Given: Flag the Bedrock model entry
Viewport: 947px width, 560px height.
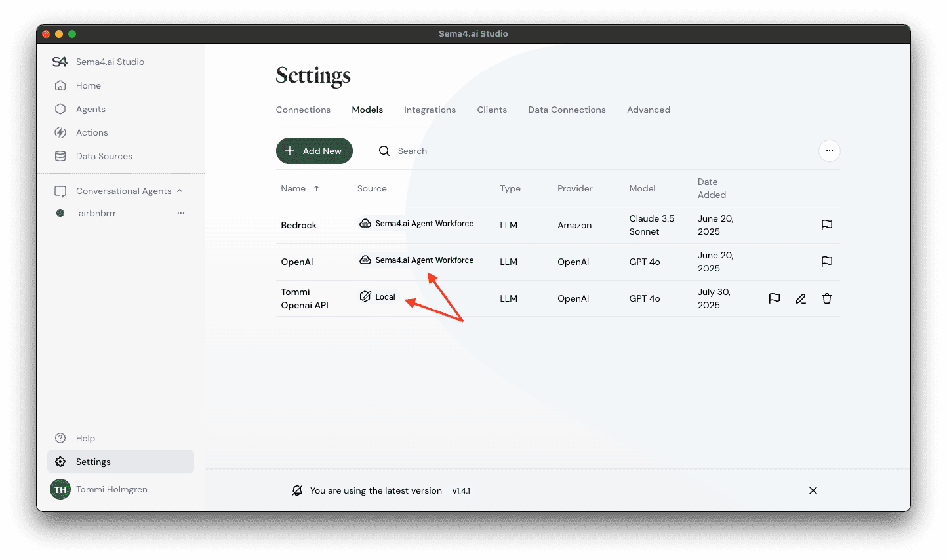Looking at the screenshot, I should [x=826, y=225].
